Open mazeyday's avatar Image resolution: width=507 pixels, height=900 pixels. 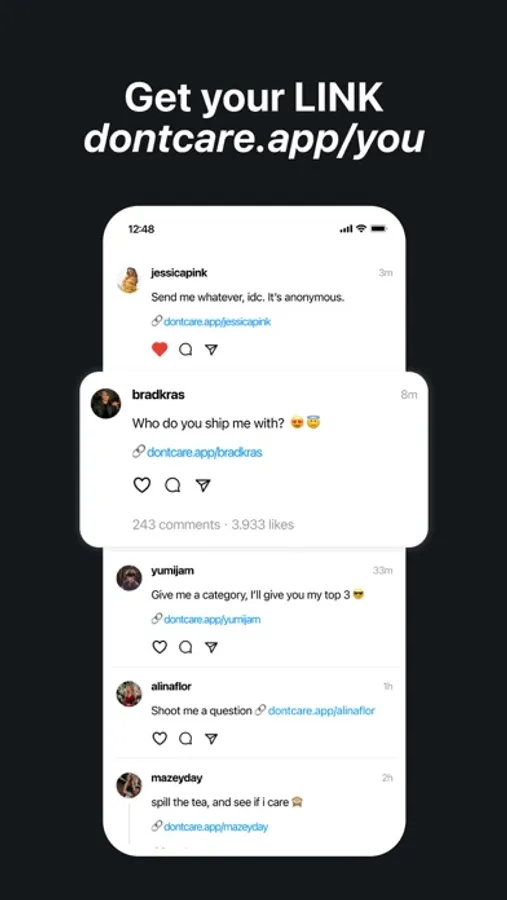click(x=129, y=785)
